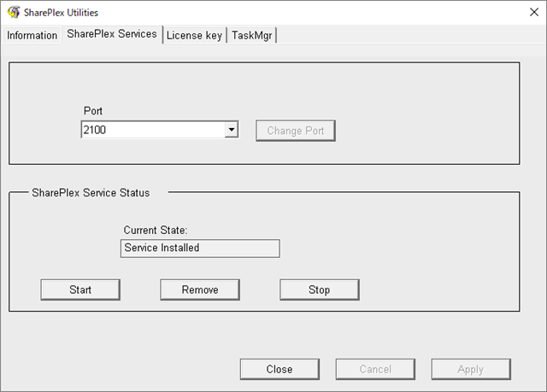The width and height of the screenshot is (547, 392).
Task: Switch to the Information tab
Action: click(x=32, y=35)
